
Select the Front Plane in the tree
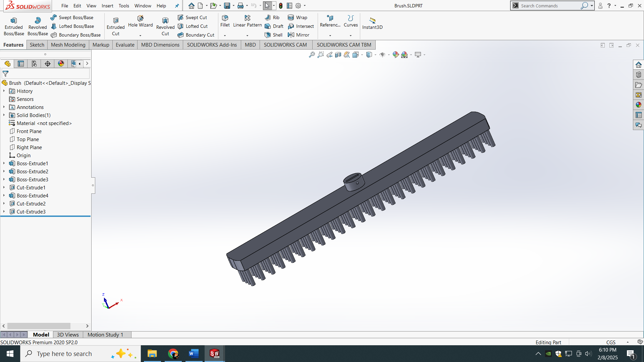point(29,131)
